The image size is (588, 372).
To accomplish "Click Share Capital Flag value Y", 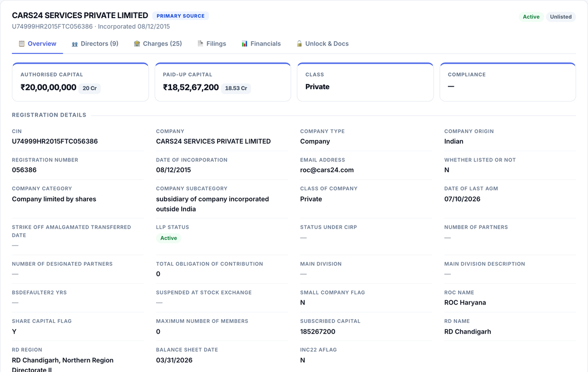I will pyautogui.click(x=14, y=331).
